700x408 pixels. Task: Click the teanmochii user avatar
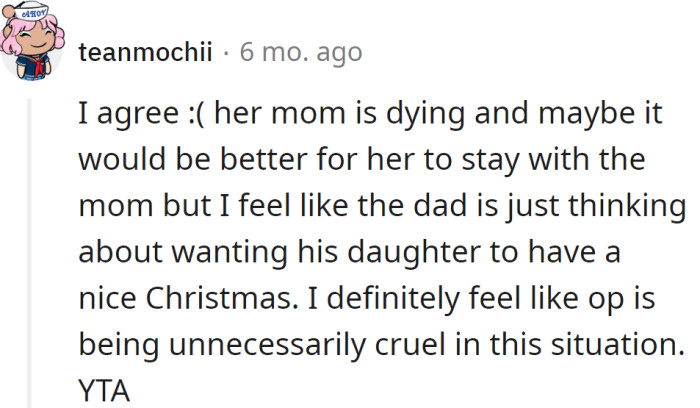tap(34, 49)
